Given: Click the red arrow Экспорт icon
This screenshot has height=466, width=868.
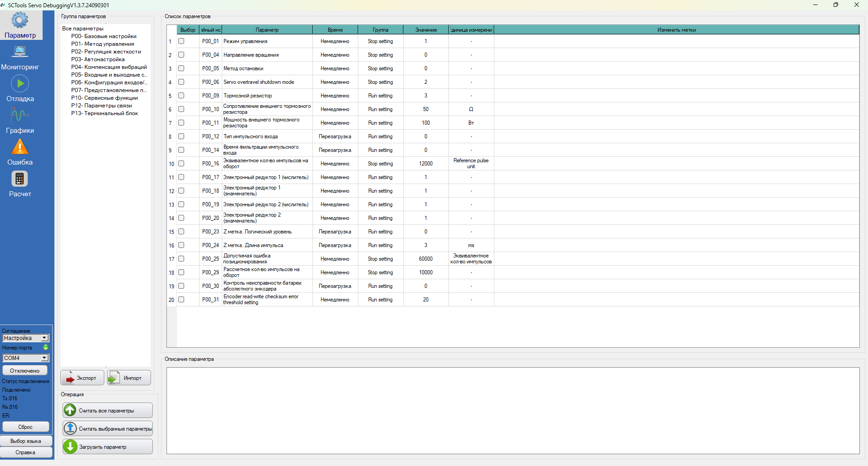Looking at the screenshot, I should tap(70, 378).
